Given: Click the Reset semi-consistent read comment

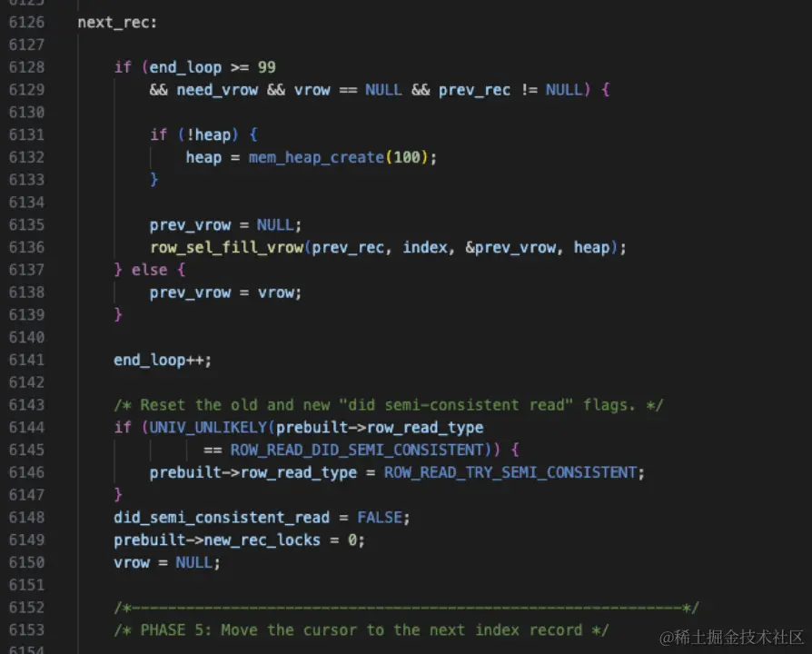Looking at the screenshot, I should tap(388, 405).
